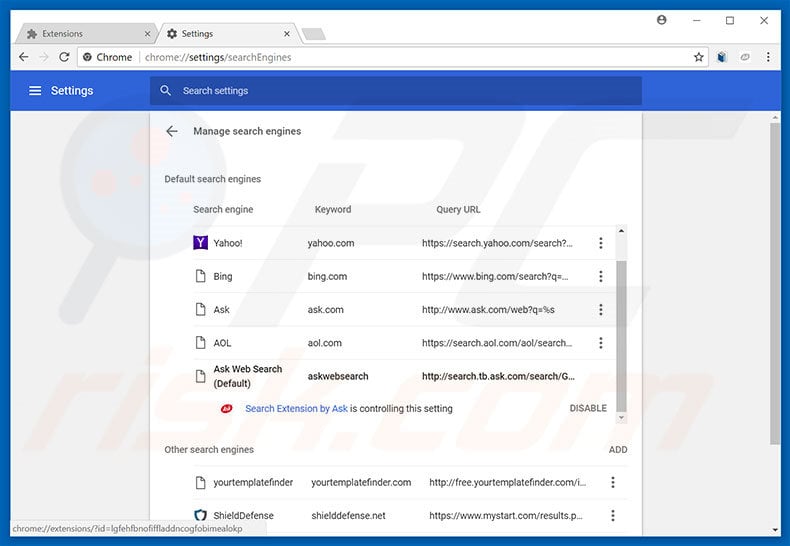
Task: Click the page scroll down arrow
Action: click(775, 529)
